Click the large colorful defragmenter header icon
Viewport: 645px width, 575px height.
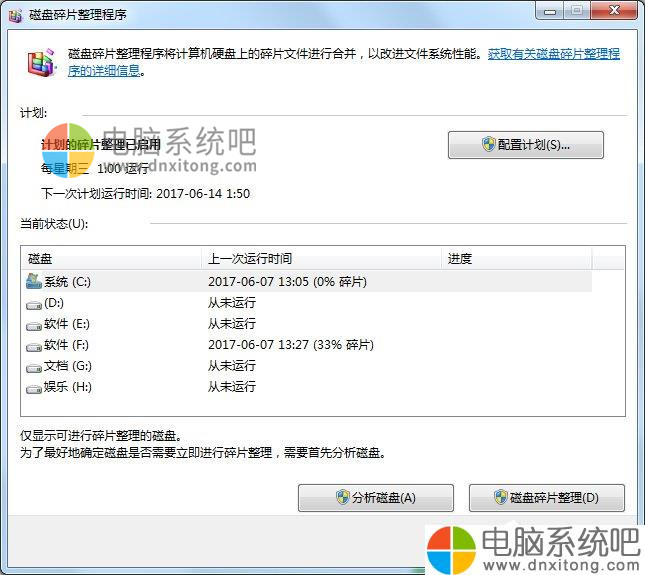tap(42, 63)
